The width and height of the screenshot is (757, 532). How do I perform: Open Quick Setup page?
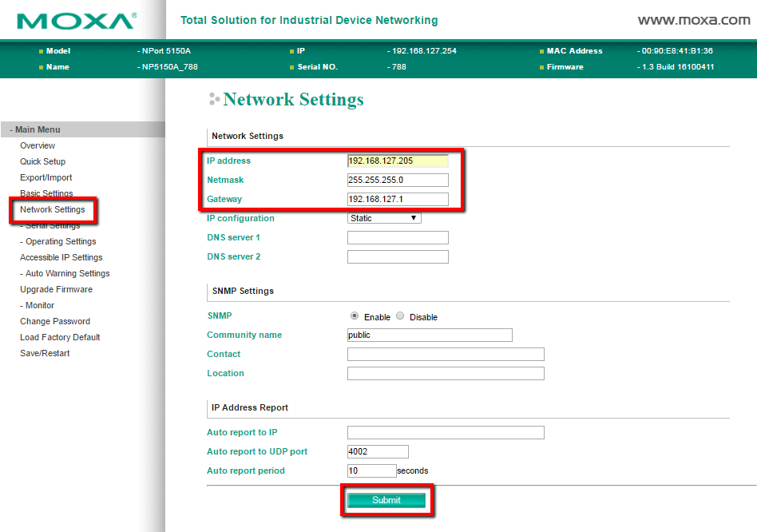(42, 161)
